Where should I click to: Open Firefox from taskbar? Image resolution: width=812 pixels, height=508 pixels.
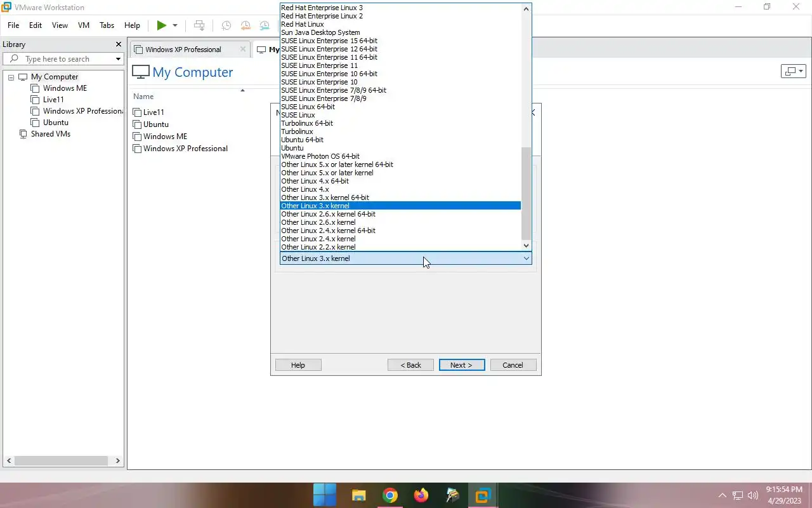pyautogui.click(x=421, y=495)
